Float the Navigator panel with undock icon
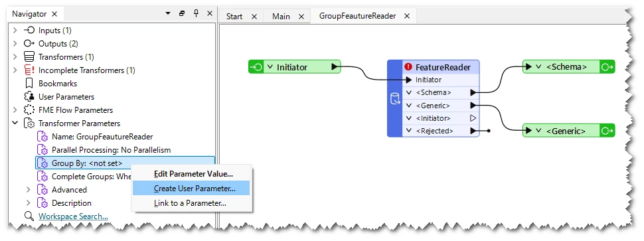 [x=182, y=13]
